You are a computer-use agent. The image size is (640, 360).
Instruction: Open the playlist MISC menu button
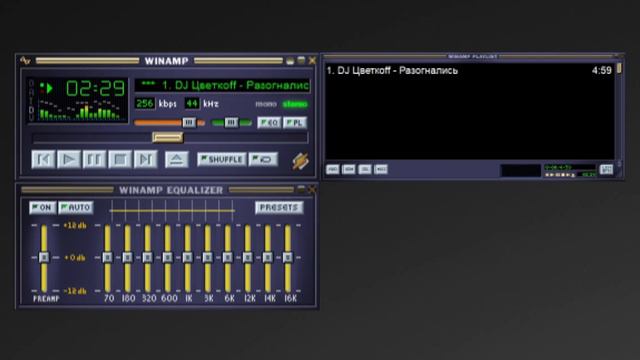(x=380, y=169)
